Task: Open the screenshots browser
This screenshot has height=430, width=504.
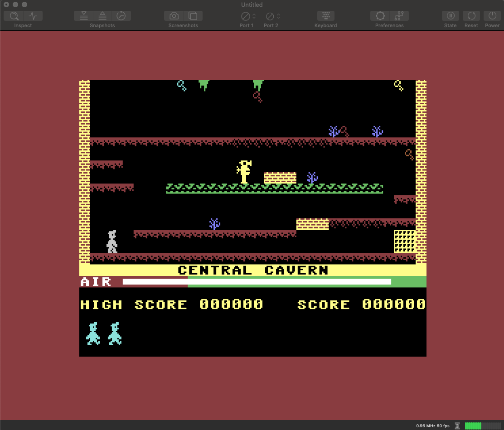Action: [193, 16]
